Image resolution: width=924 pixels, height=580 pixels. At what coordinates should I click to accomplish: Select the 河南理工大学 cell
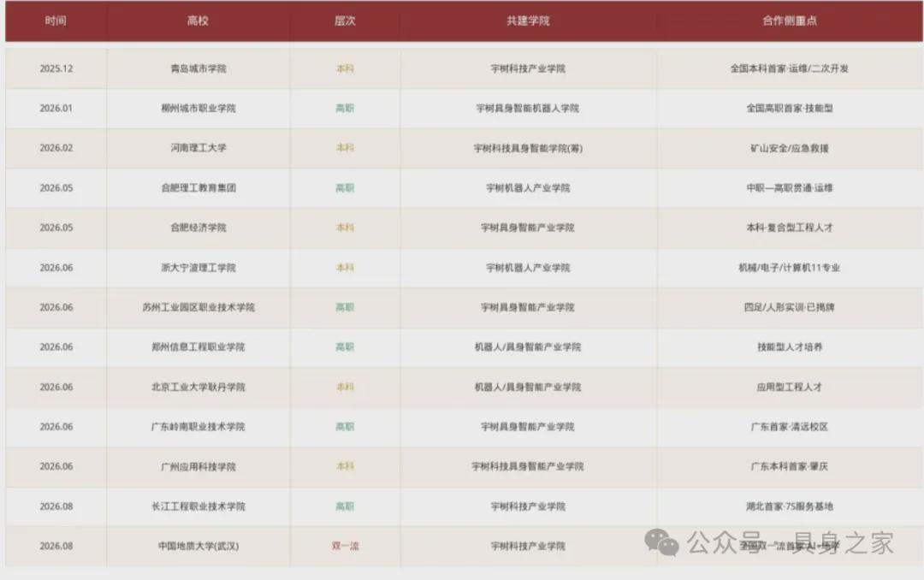coord(198,148)
